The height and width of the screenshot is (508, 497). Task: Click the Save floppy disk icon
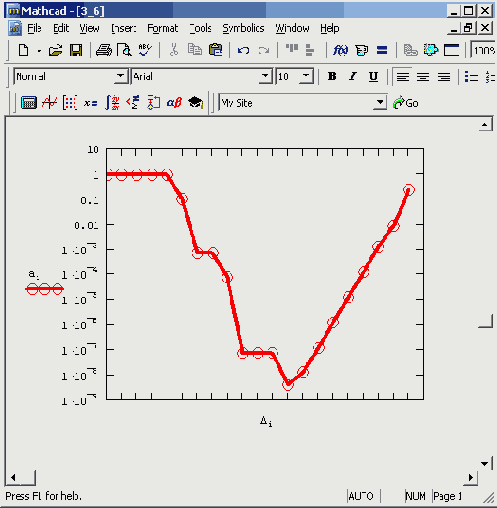pos(76,50)
